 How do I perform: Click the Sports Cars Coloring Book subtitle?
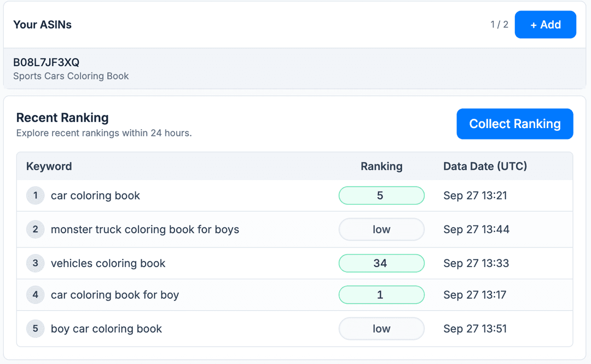tap(71, 76)
